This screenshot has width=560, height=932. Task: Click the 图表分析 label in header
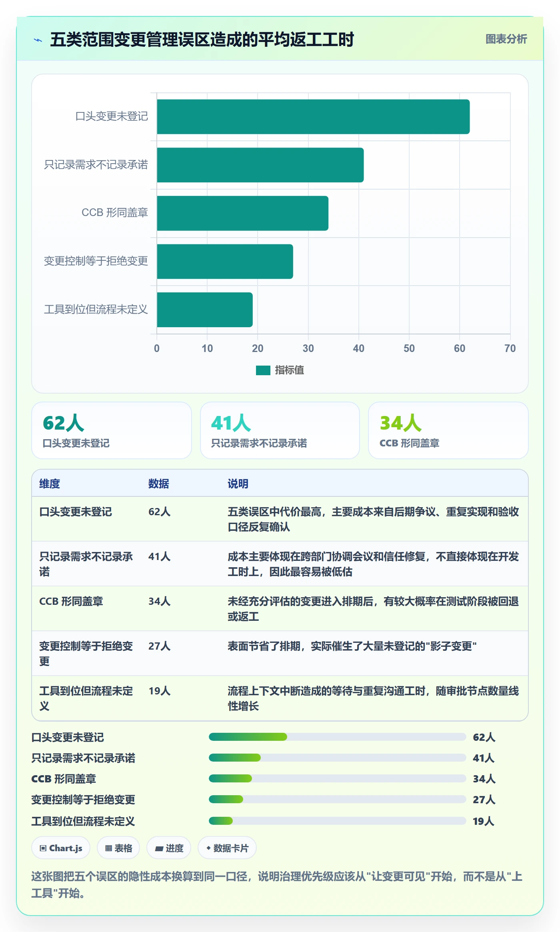tap(506, 39)
